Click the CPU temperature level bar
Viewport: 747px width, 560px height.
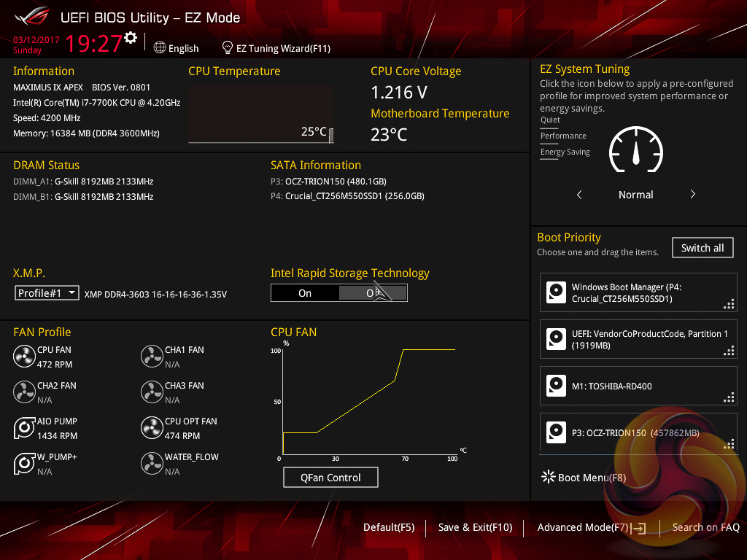(x=331, y=135)
